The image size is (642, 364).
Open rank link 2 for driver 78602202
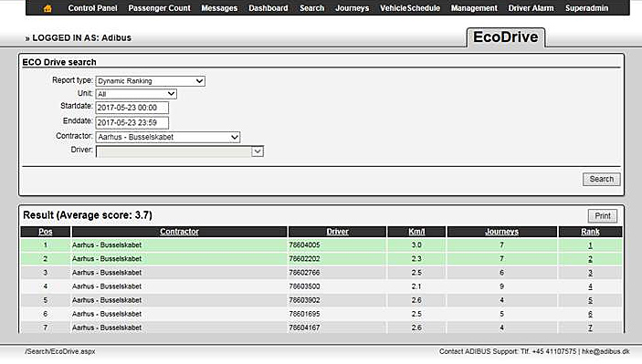tap(590, 259)
